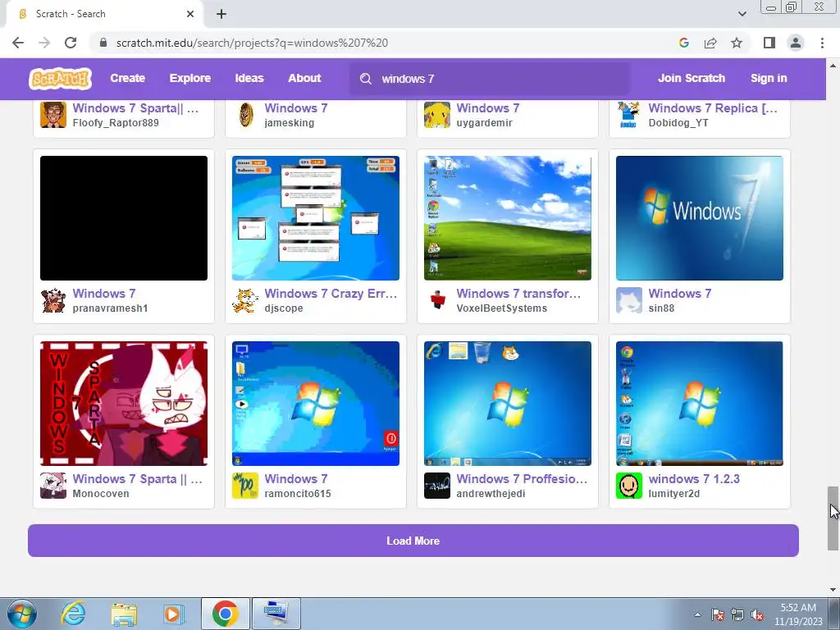The width and height of the screenshot is (840, 630).
Task: Open the windows 7 1.2.3 thumbnail
Action: [700, 404]
